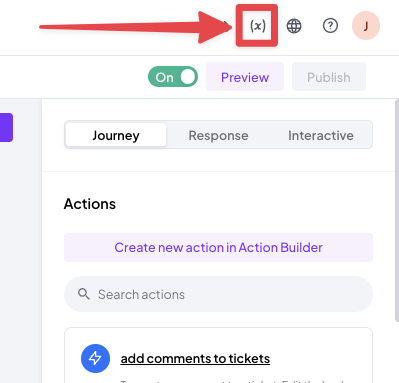This screenshot has width=399, height=383.
Task: Click the Preview button
Action: tap(245, 77)
